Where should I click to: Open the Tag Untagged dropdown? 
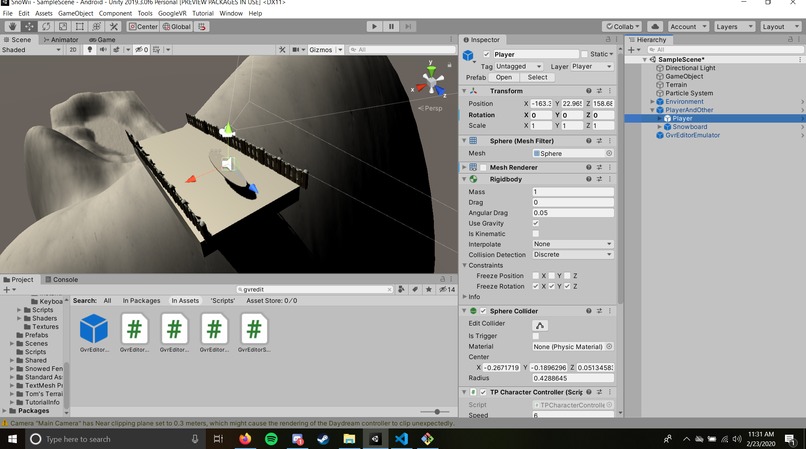pos(519,66)
